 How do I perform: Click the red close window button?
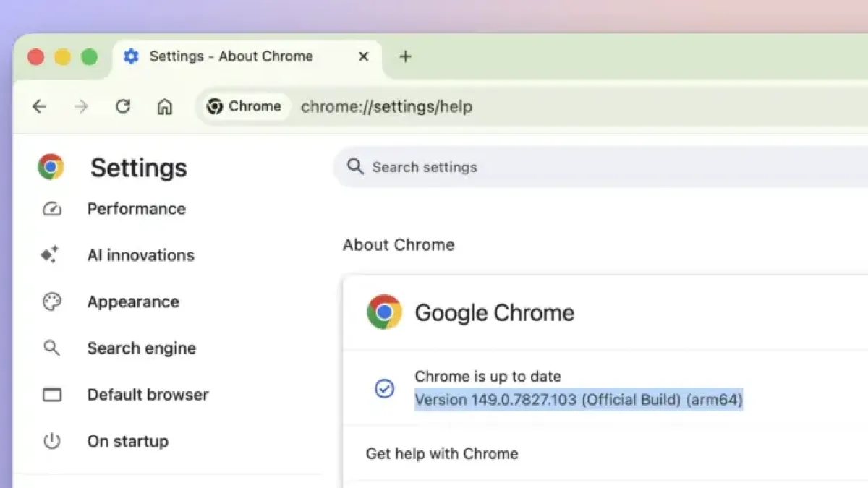click(x=36, y=57)
